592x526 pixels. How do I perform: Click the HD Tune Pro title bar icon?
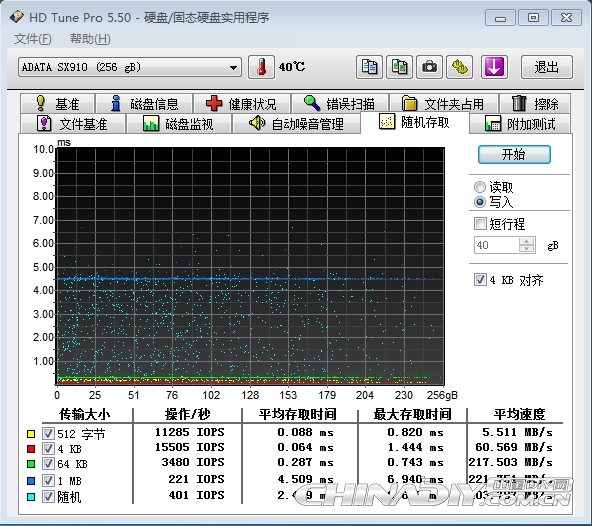coord(17,17)
